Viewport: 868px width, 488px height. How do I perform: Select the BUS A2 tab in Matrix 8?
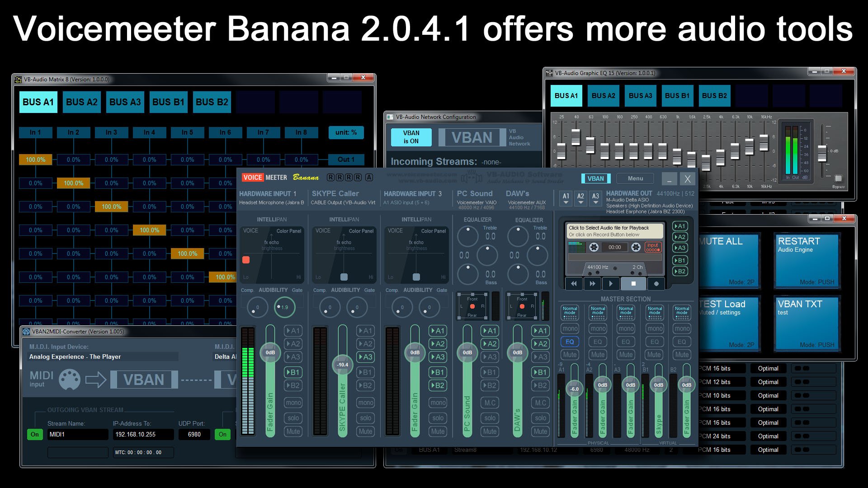(x=81, y=102)
